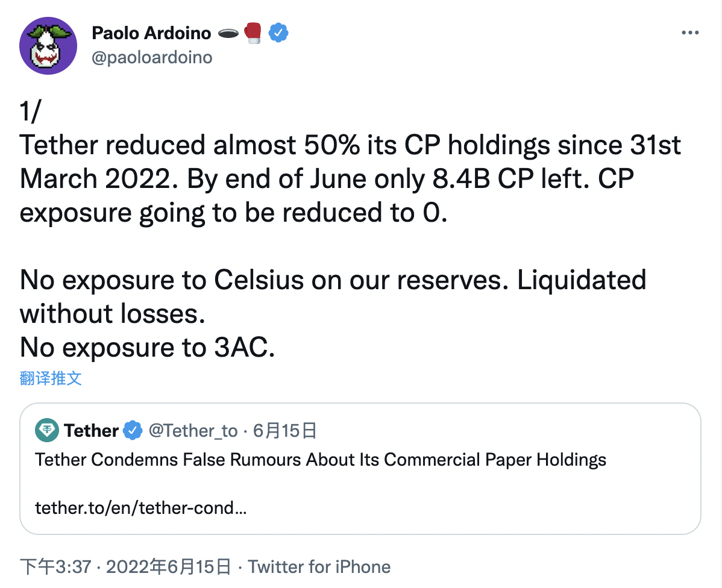The image size is (722, 588).
Task: Click the tweet text about CP holdings
Action: [x=350, y=179]
